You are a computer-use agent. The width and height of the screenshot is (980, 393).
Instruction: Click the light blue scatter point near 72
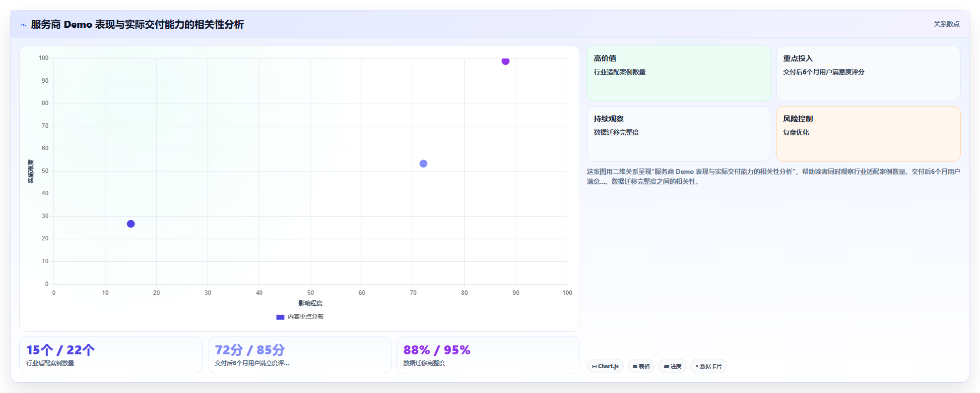pos(423,164)
